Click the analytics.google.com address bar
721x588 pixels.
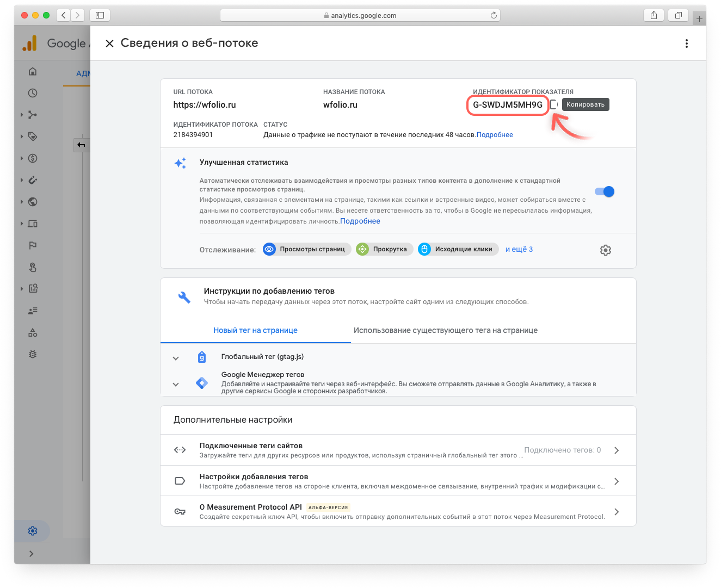(360, 15)
